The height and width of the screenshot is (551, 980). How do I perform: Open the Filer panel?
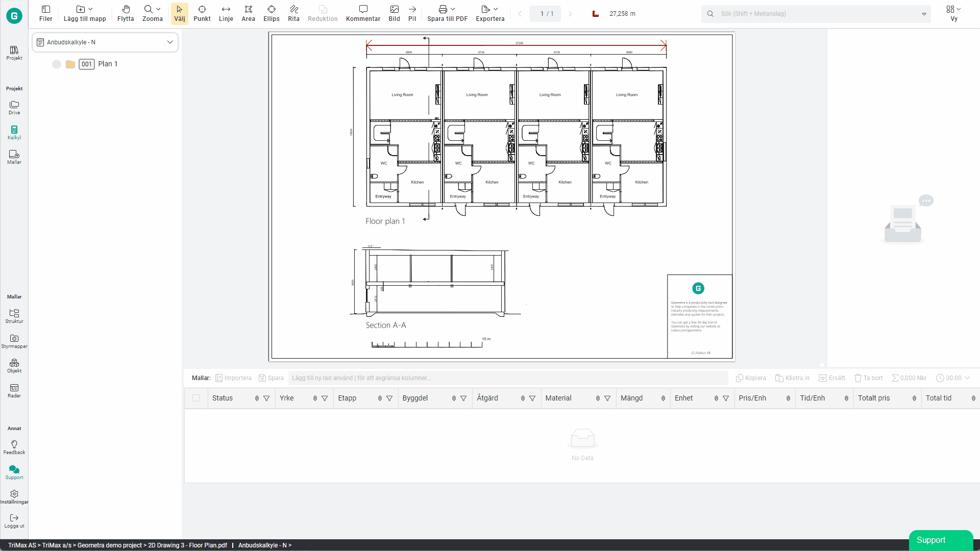(45, 14)
